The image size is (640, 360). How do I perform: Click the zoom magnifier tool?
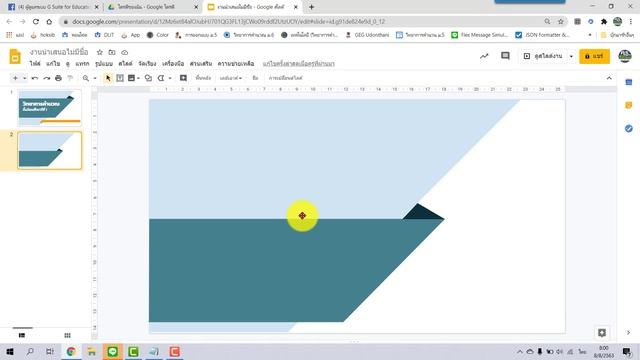pos(86,78)
